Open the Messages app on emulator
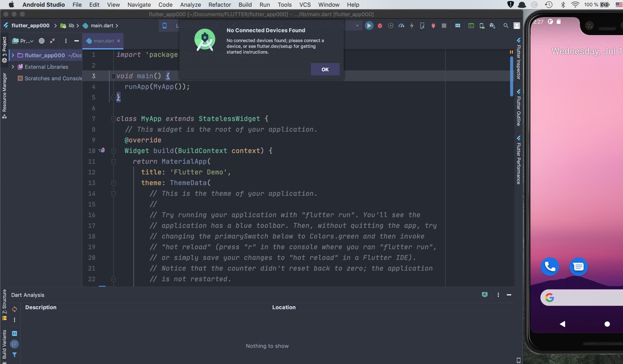 (x=578, y=267)
